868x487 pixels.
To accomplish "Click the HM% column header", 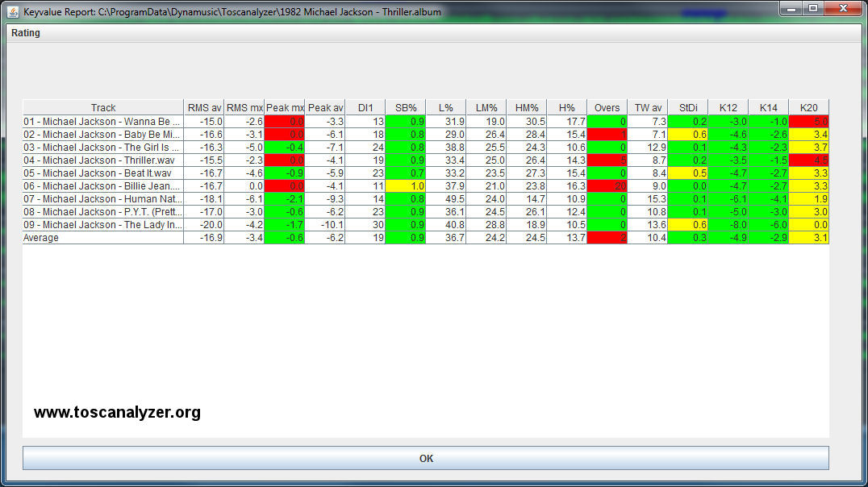I will pos(527,108).
